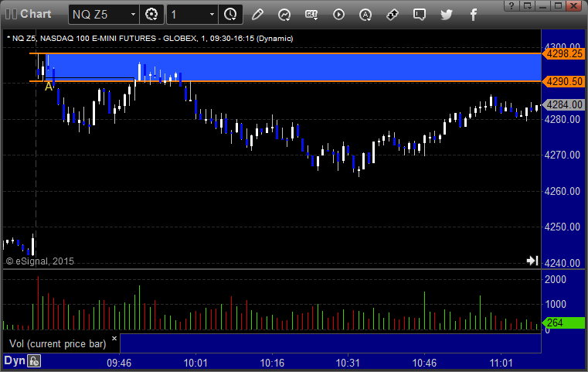Share chart via Twitter icon
588x372 pixels.
tap(447, 15)
